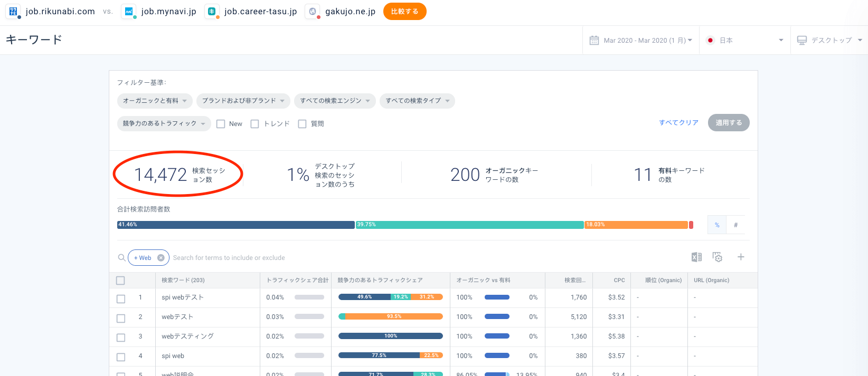The height and width of the screenshot is (376, 868).
Task: Tick the トレンド checkbox
Action: tap(254, 124)
